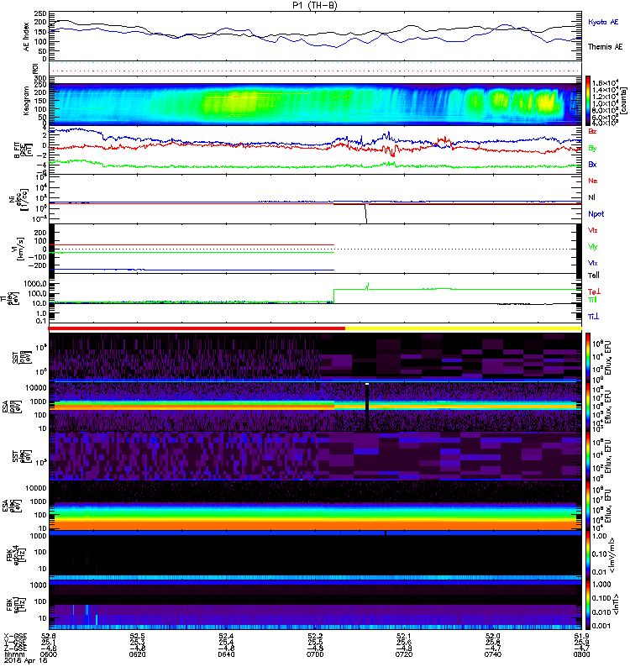Click the red dotted ROI line
Viewport: 630px width, 672px height.
tap(315, 71)
